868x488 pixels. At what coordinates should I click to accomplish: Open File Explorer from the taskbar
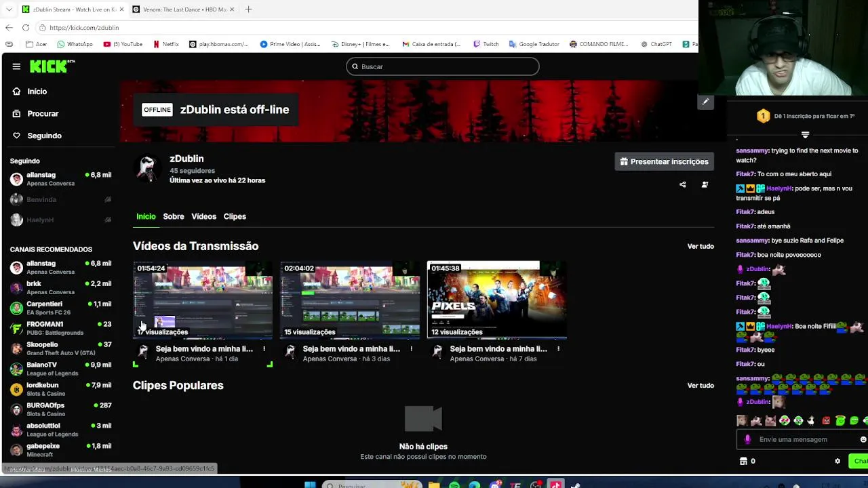point(434,484)
